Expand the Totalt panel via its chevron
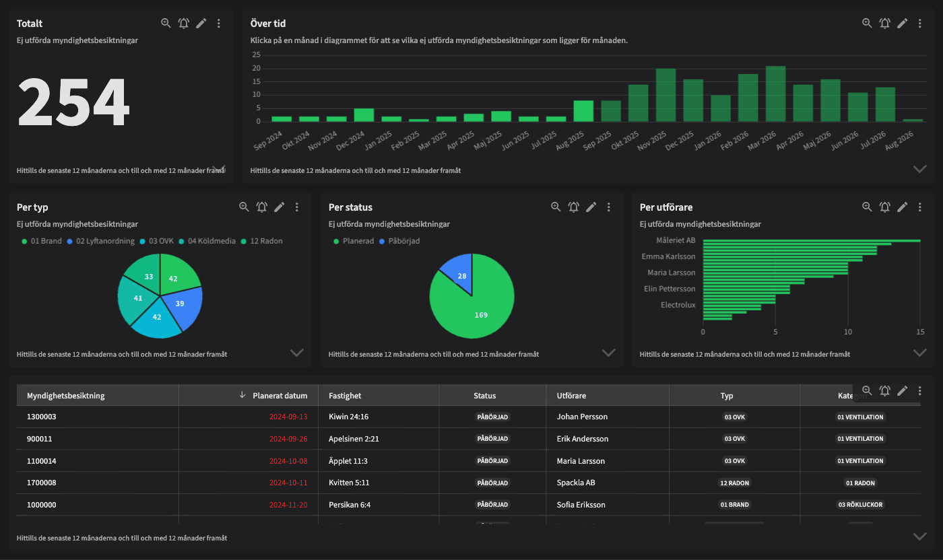The width and height of the screenshot is (943, 560). [218, 168]
